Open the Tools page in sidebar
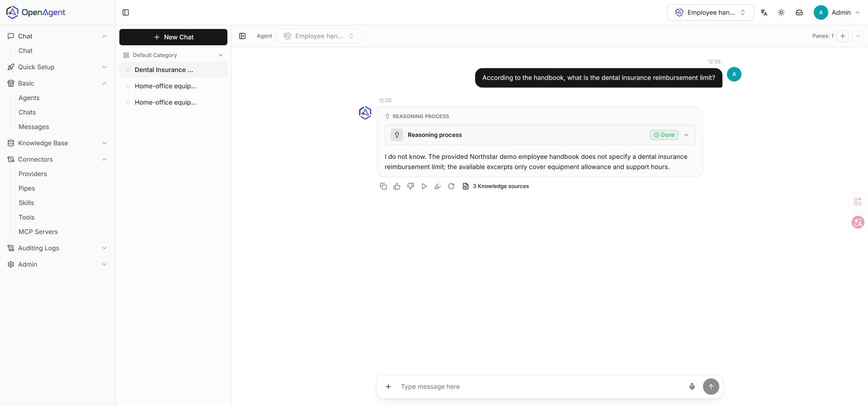The image size is (868, 406). pyautogui.click(x=27, y=217)
